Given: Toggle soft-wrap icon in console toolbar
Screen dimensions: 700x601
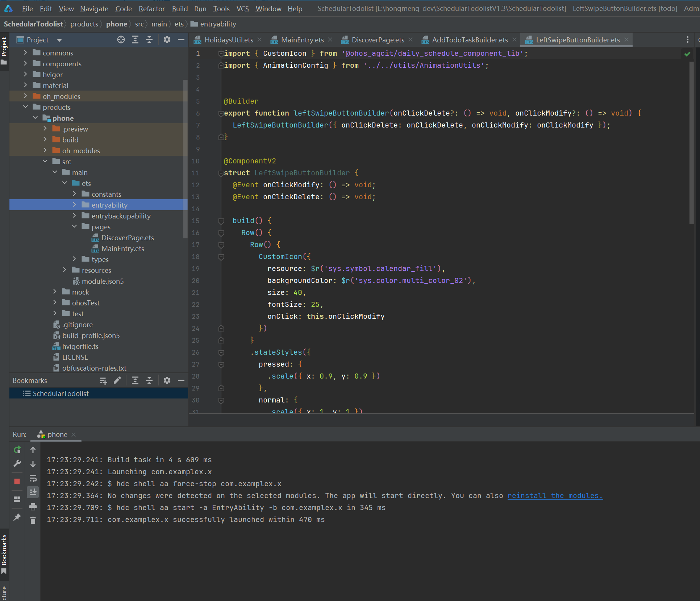Looking at the screenshot, I should pyautogui.click(x=33, y=478).
